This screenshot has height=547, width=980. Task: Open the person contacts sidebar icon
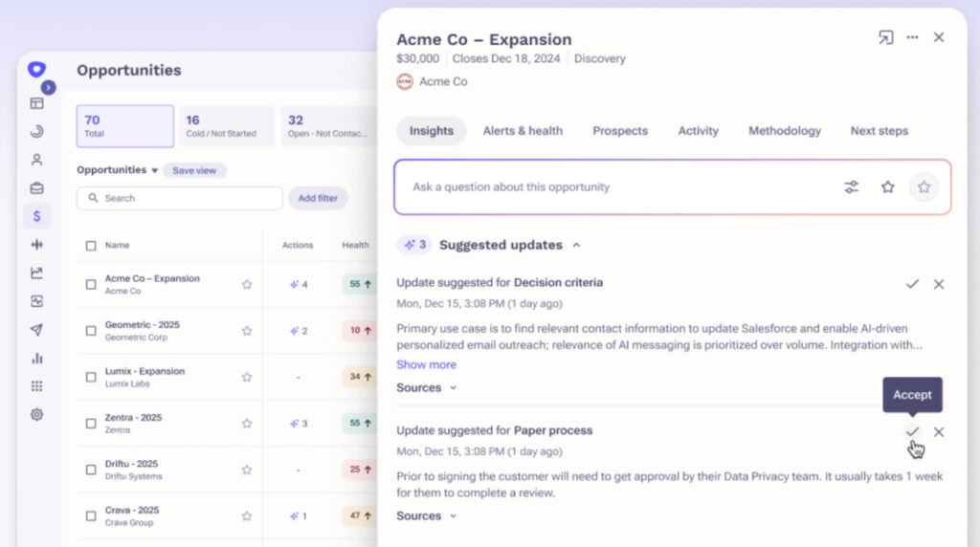(37, 160)
